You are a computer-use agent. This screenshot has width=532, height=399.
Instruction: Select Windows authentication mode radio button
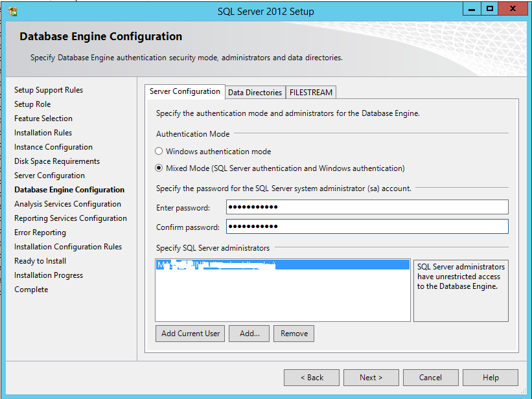tap(159, 152)
